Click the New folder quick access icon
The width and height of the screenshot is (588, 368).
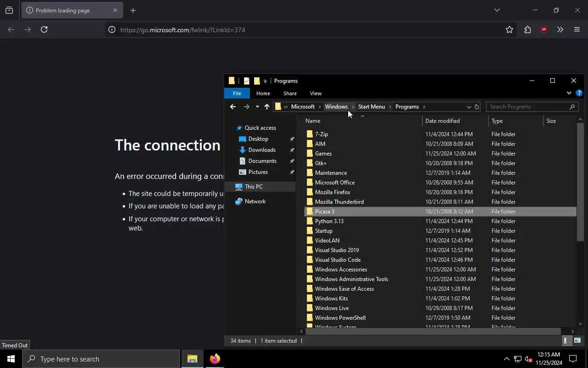pos(257,81)
